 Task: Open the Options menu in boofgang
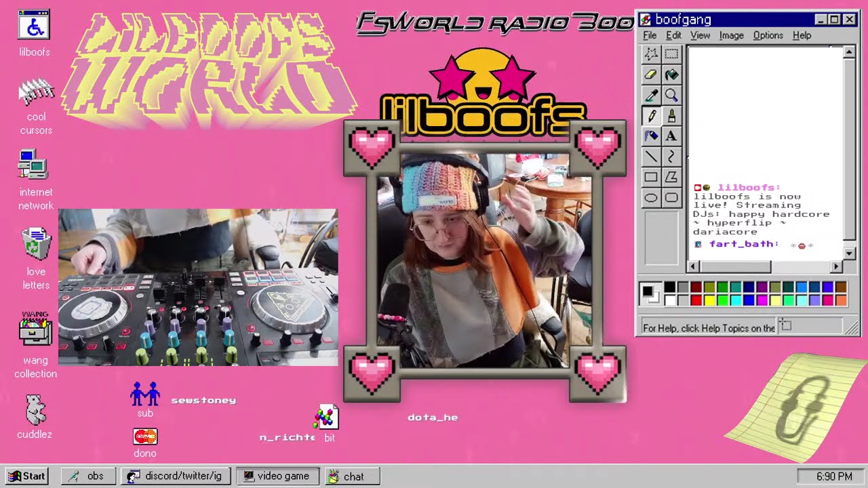[768, 35]
